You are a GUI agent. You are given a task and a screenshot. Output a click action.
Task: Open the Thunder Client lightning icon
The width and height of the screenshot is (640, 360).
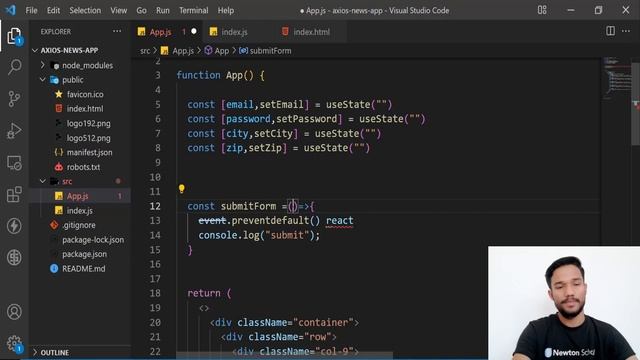tap(14, 226)
